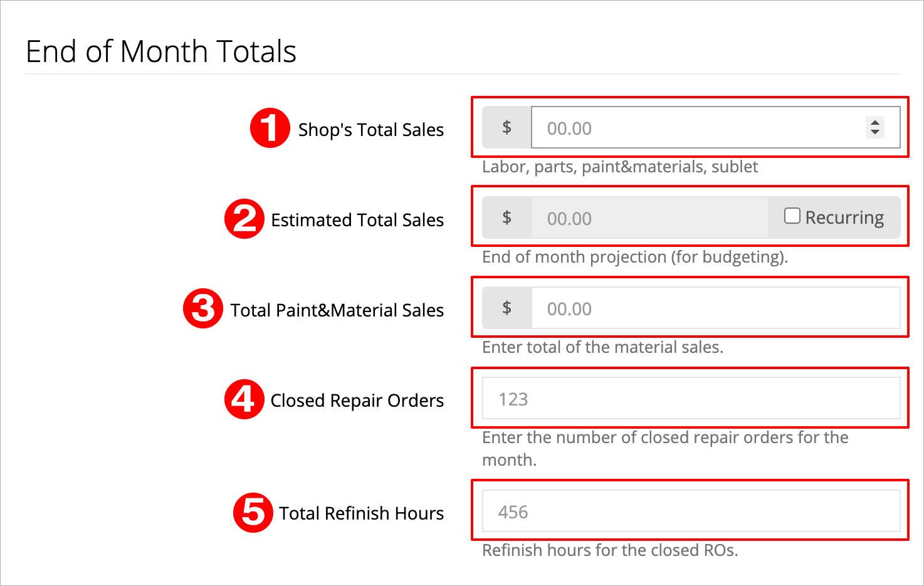The height and width of the screenshot is (586, 924).
Task: Select the End of Month Totals heading
Action: 160,51
